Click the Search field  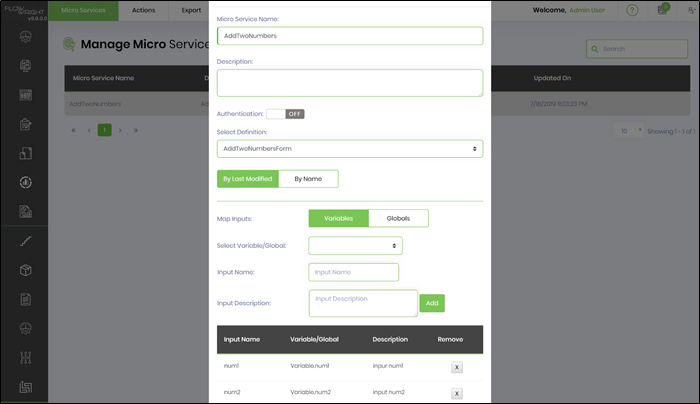(637, 49)
